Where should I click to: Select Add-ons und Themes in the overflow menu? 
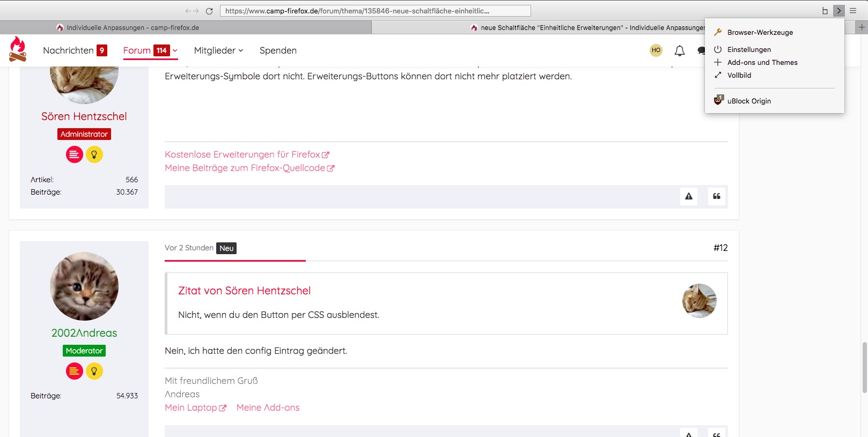coord(775,62)
